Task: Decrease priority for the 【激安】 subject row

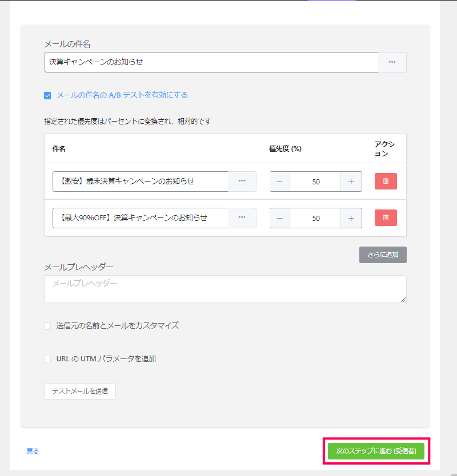Action: 280,181
